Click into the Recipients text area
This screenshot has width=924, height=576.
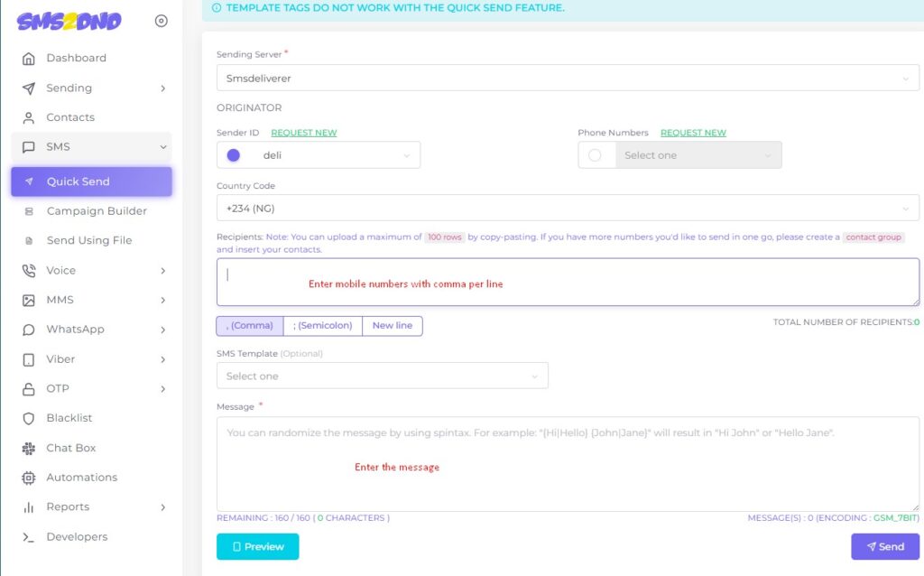[x=568, y=283]
